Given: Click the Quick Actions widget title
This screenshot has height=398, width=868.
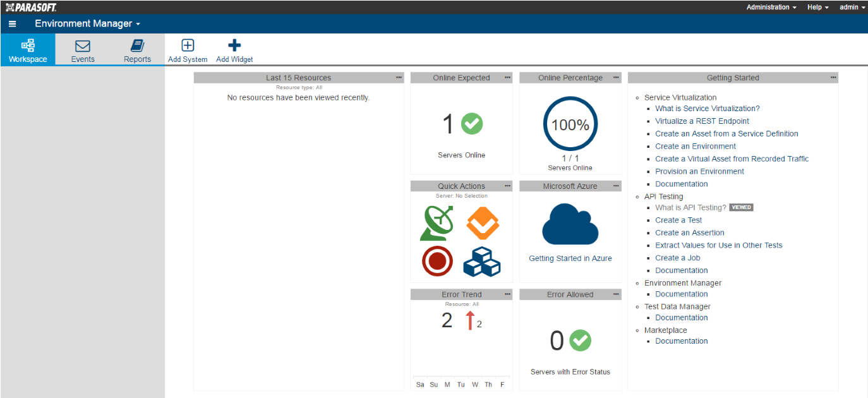Looking at the screenshot, I should tap(461, 186).
